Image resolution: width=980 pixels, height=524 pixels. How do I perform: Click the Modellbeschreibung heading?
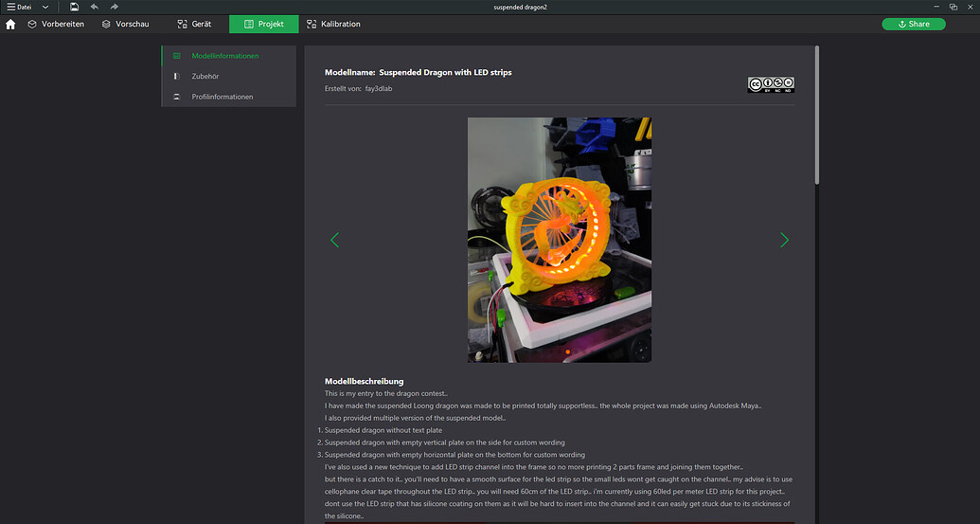click(364, 382)
